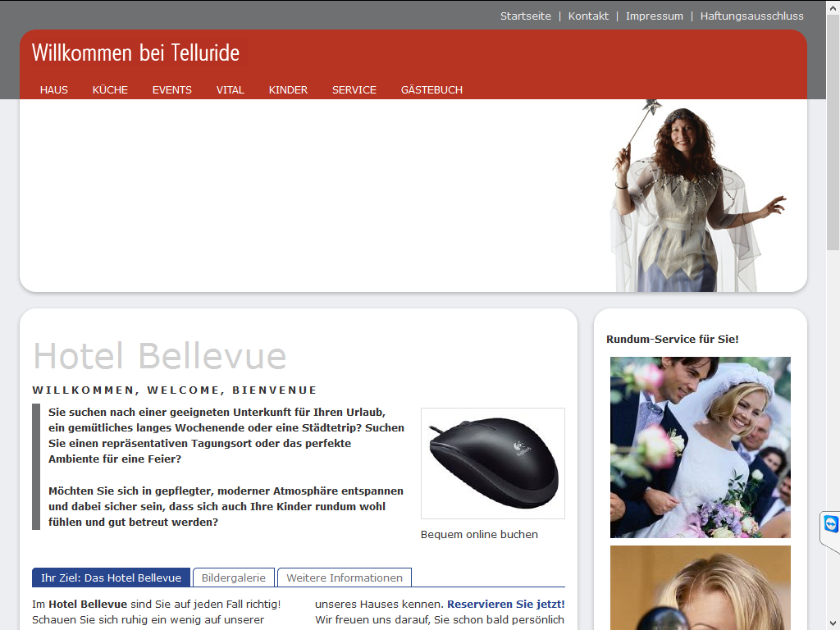The image size is (840, 630).
Task: Select the KINDER menu entry
Action: point(288,90)
